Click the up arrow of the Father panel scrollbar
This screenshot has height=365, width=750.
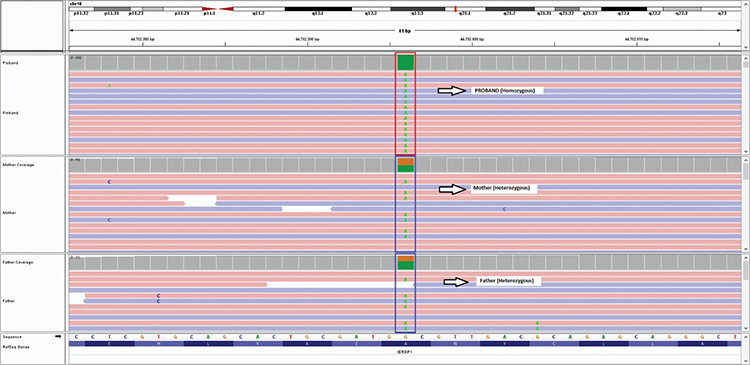pyautogui.click(x=745, y=258)
